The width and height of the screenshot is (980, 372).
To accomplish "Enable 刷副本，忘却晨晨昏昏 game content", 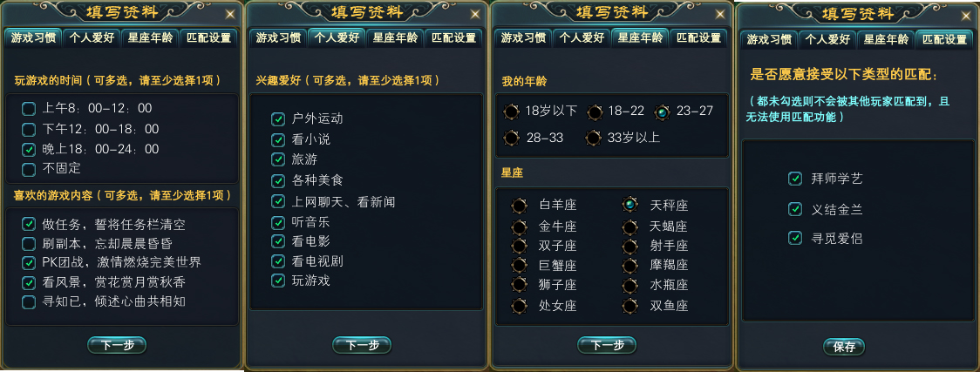I will click(29, 244).
